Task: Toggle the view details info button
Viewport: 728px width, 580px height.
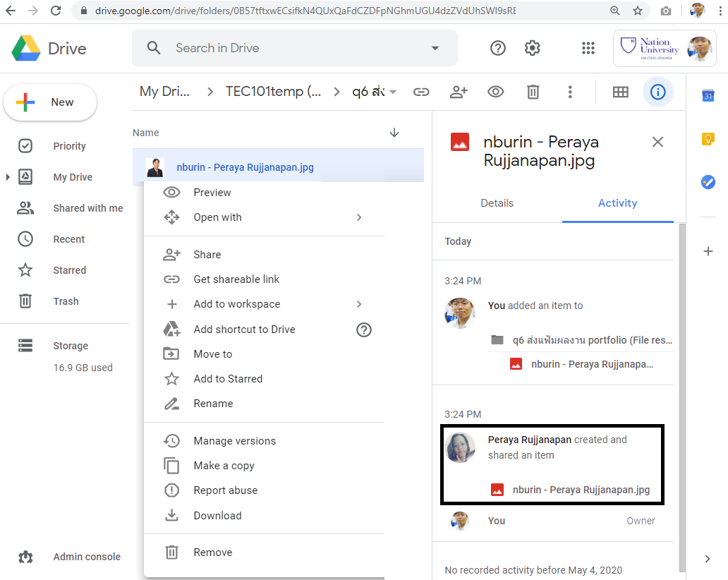Action: click(657, 92)
